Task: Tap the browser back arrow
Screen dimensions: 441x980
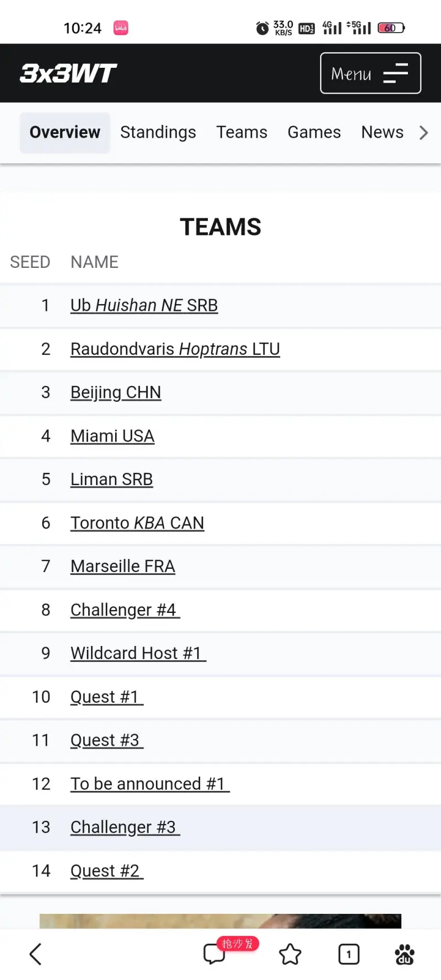Action: (x=36, y=954)
